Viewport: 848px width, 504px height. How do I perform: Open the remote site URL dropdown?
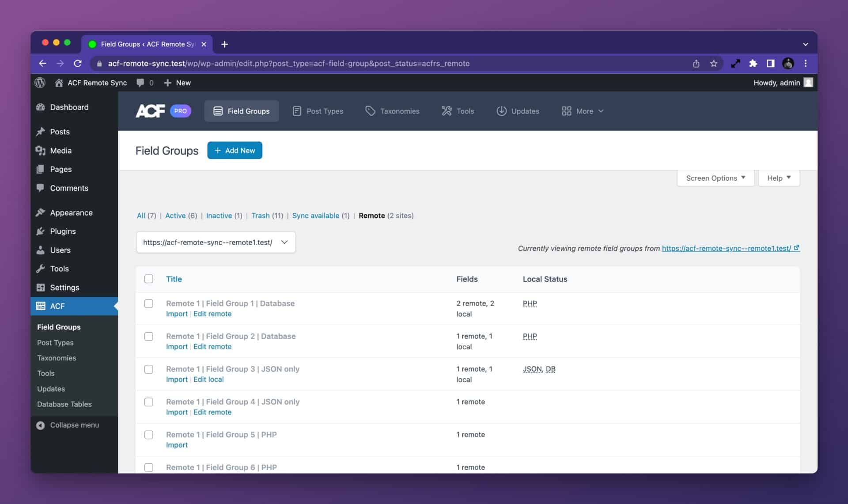coord(285,242)
